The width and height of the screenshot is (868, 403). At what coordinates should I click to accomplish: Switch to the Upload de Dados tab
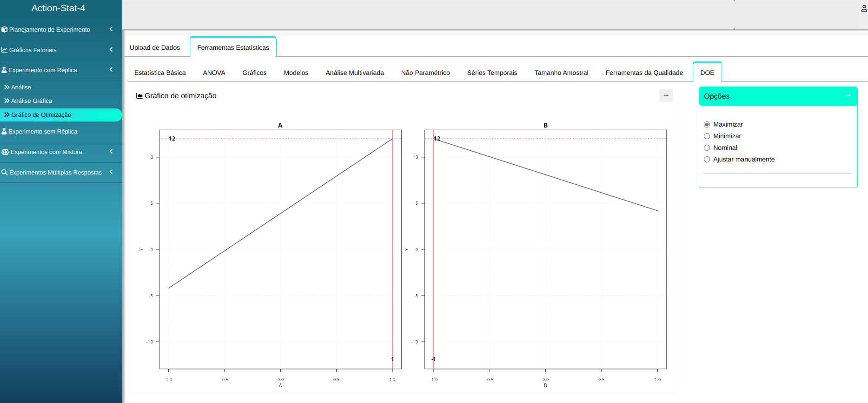(155, 47)
